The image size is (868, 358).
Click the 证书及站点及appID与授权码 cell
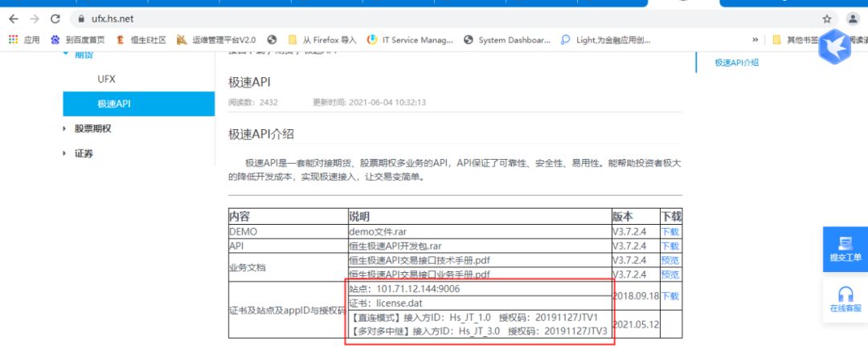point(288,310)
